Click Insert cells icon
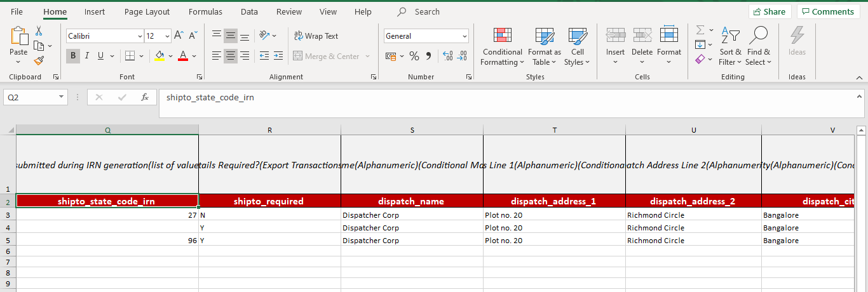The width and height of the screenshot is (868, 292). coord(615,36)
